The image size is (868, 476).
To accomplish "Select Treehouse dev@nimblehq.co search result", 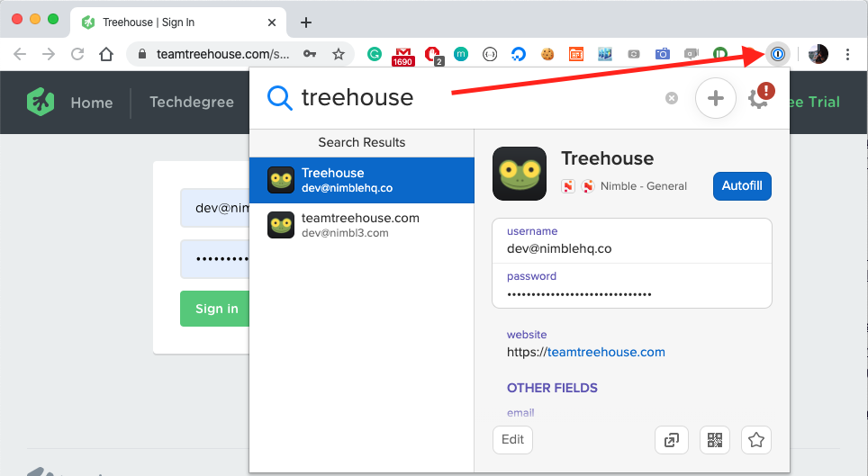I will (x=361, y=180).
